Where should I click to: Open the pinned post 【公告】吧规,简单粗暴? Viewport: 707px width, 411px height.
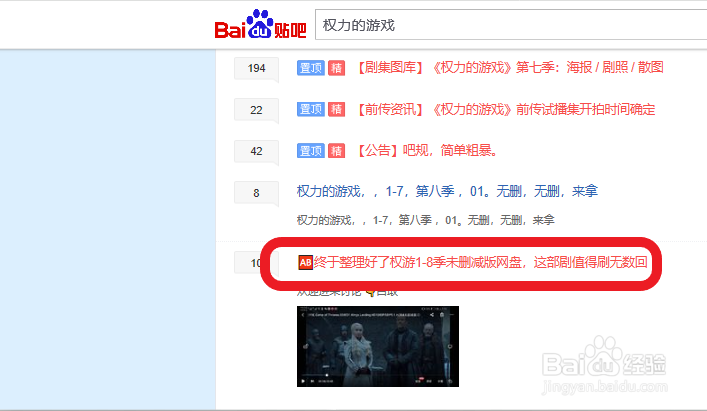pos(426,151)
